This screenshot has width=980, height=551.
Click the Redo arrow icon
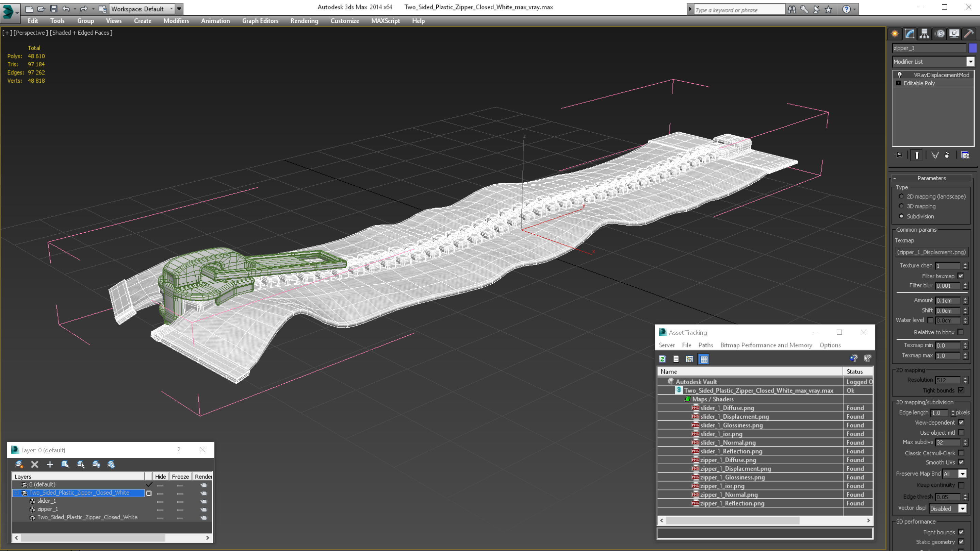click(84, 9)
